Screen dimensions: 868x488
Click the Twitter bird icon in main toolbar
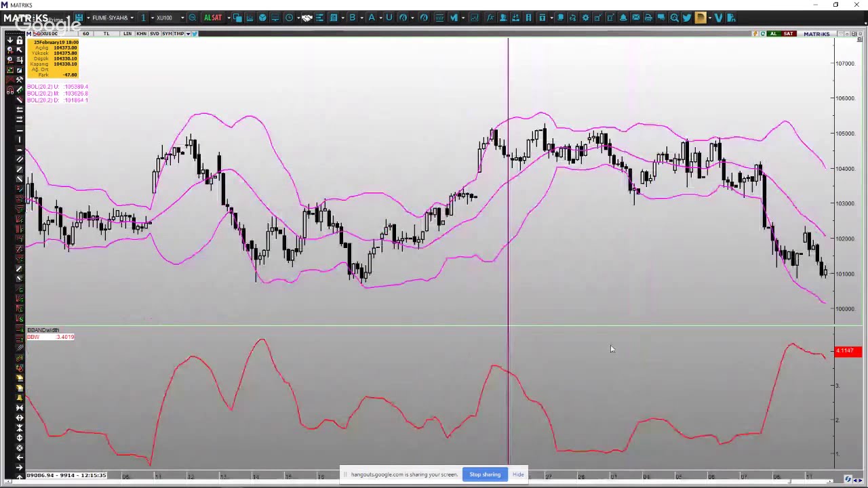pyautogui.click(x=687, y=18)
